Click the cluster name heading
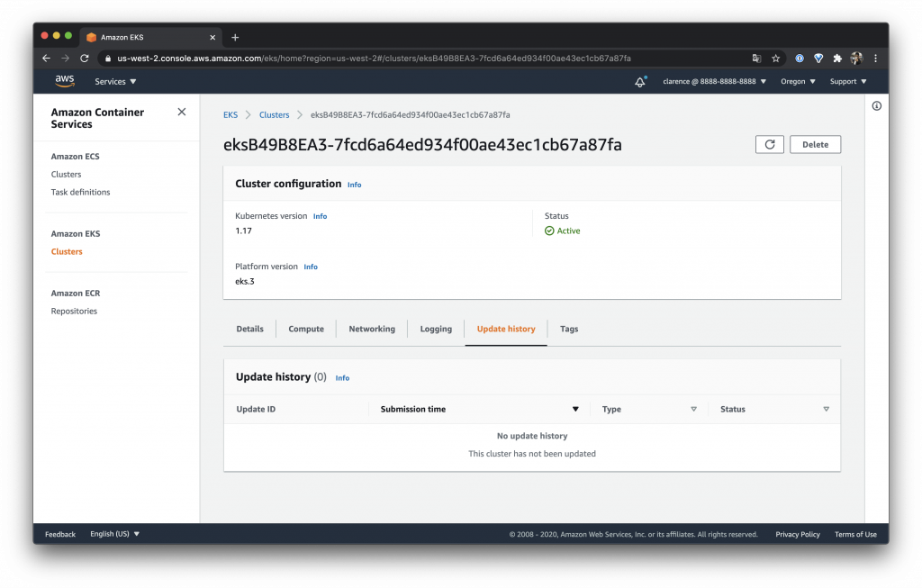922x588 pixels. click(x=422, y=145)
